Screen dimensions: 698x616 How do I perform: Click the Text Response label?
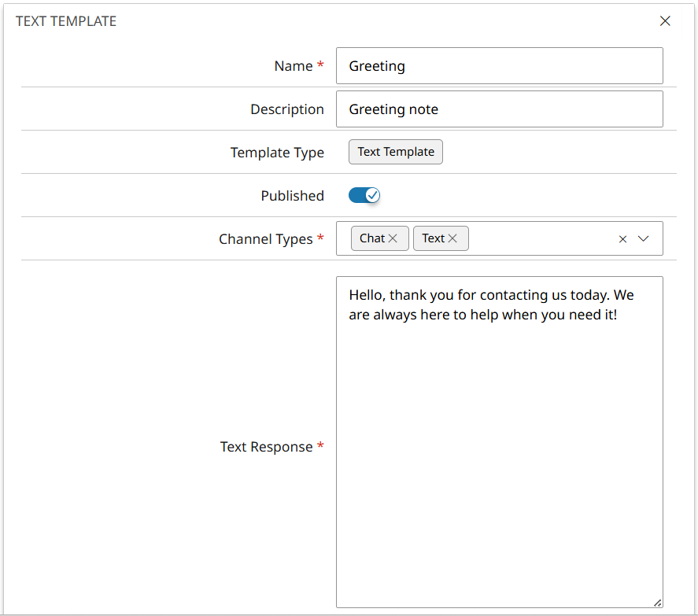266,446
